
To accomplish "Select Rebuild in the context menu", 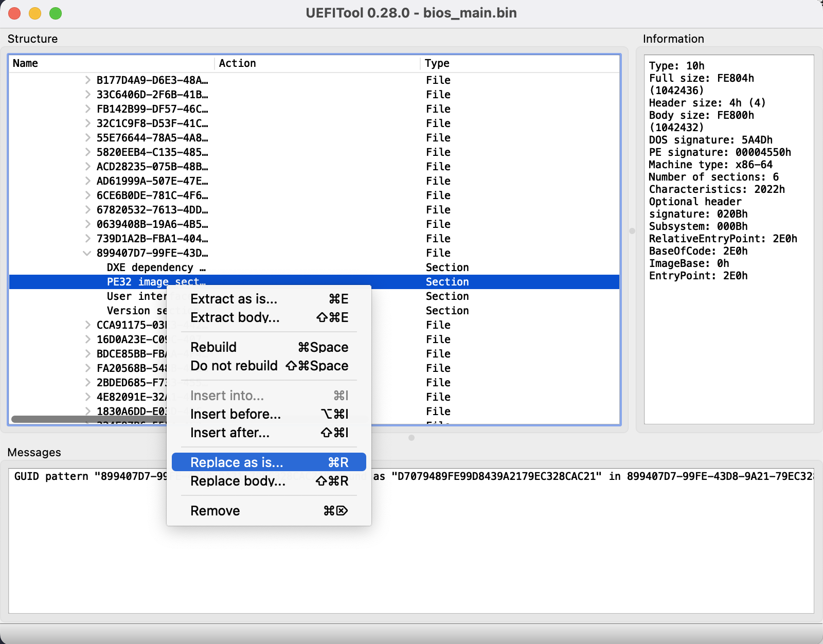I will coord(269,347).
